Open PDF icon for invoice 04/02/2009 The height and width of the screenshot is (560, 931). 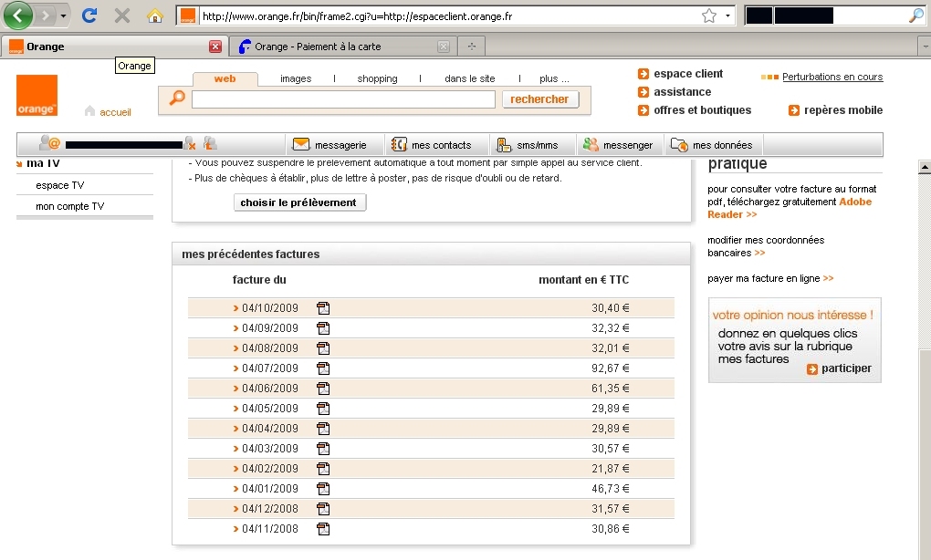click(323, 469)
